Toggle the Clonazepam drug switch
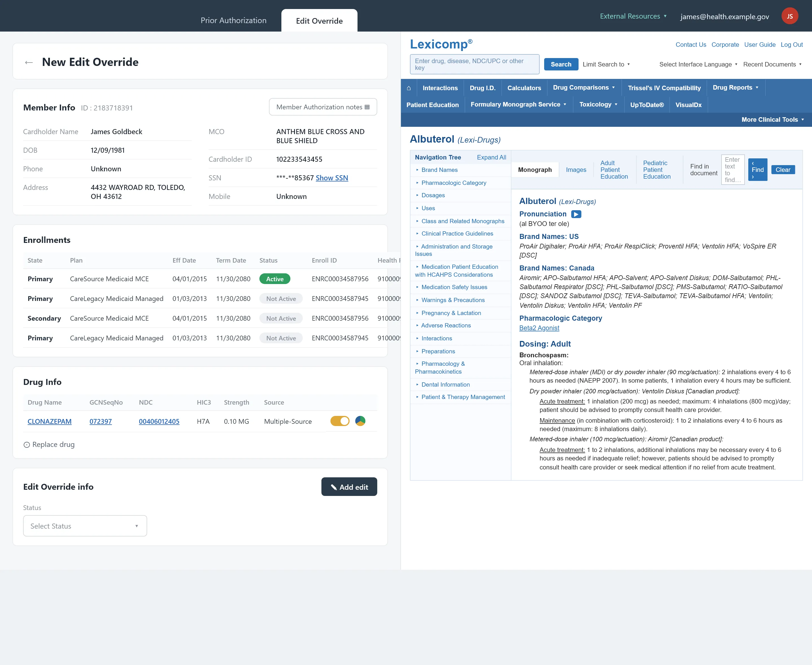Viewport: 812px width, 665px height. tap(340, 421)
